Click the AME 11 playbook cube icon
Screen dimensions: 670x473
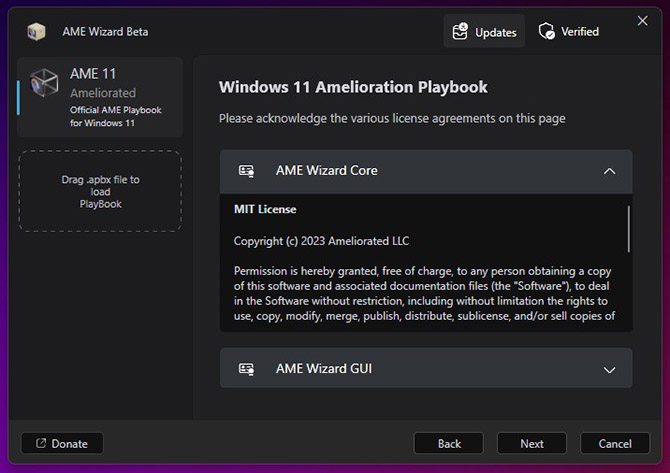pos(44,82)
